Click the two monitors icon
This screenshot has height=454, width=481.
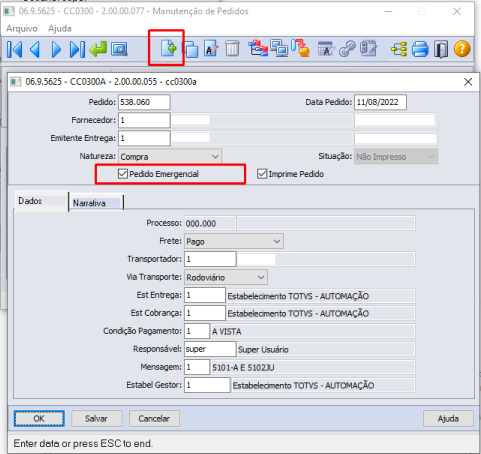pos(279,48)
